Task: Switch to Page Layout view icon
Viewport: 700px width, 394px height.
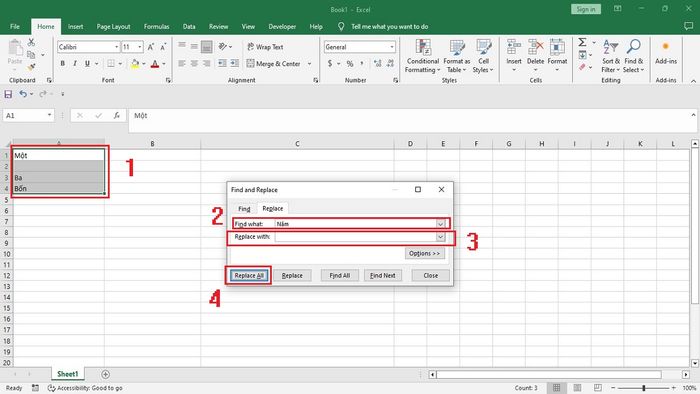Action: [x=577, y=388]
